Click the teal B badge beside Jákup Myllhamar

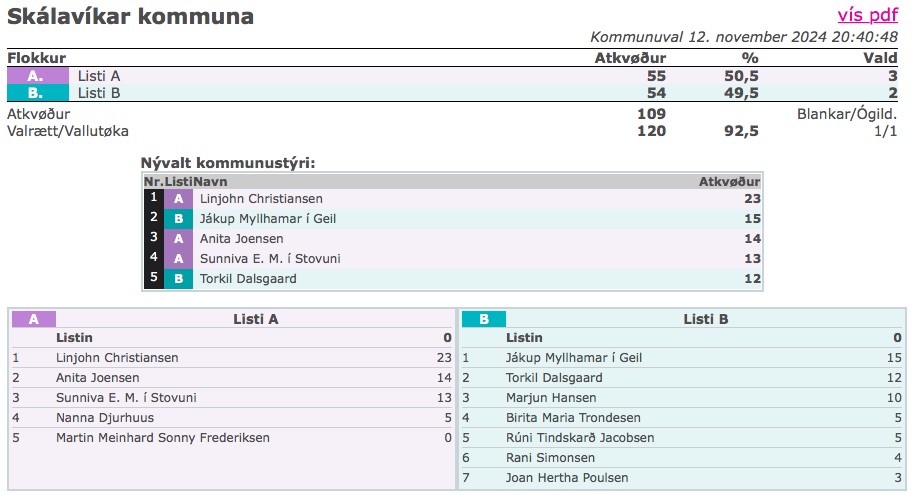pos(178,219)
